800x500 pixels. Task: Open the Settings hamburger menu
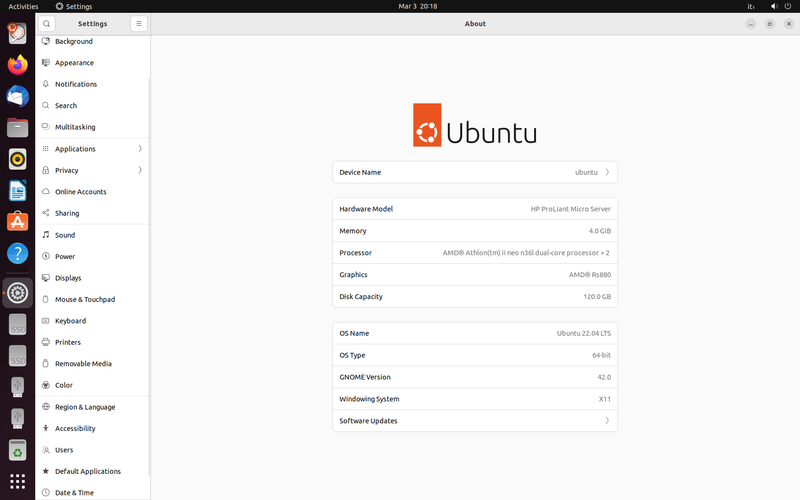pos(139,23)
